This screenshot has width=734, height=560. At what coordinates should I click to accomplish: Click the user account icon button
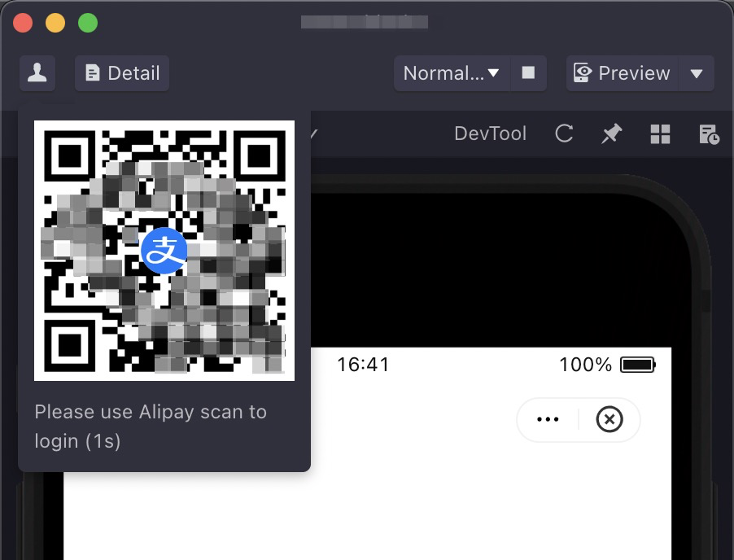coord(37,73)
